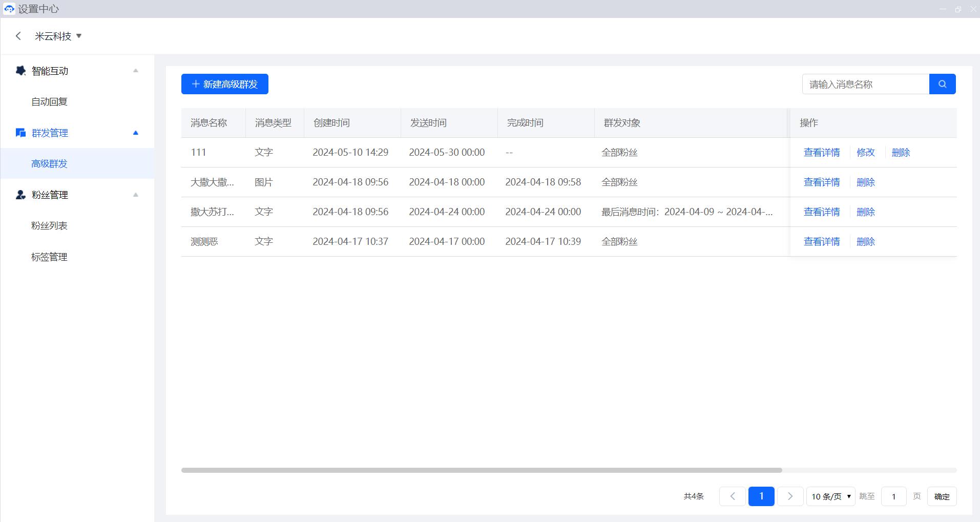The width and height of the screenshot is (980, 522).
Task: Click the magnifier search icon button
Action: [x=942, y=84]
